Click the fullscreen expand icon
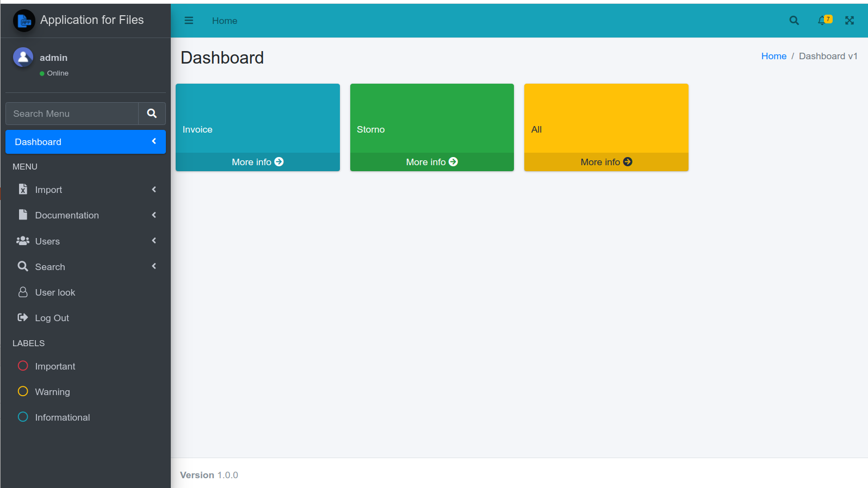The height and width of the screenshot is (488, 868). click(850, 21)
